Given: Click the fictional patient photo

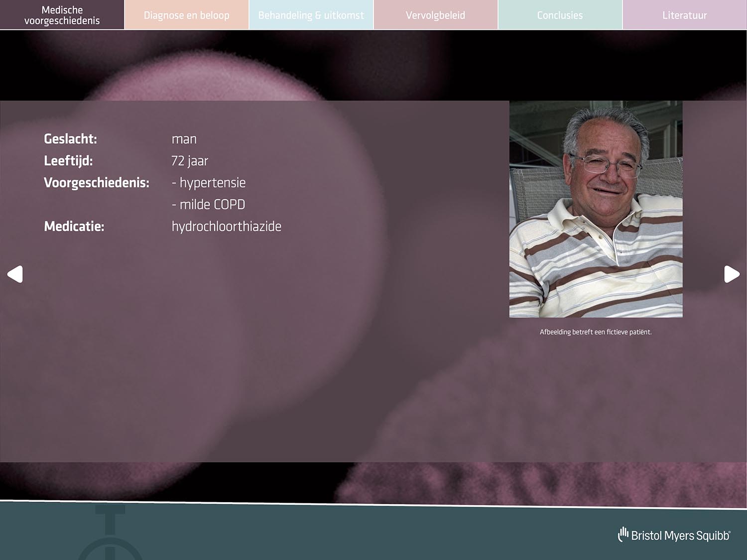Looking at the screenshot, I should click(596, 209).
